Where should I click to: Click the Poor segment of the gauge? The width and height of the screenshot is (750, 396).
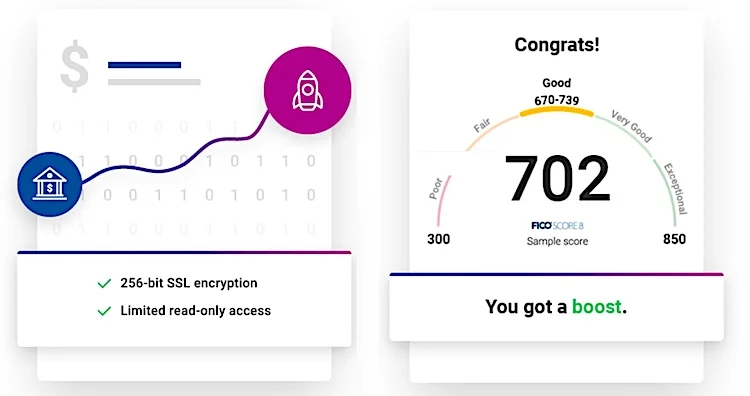[442, 201]
